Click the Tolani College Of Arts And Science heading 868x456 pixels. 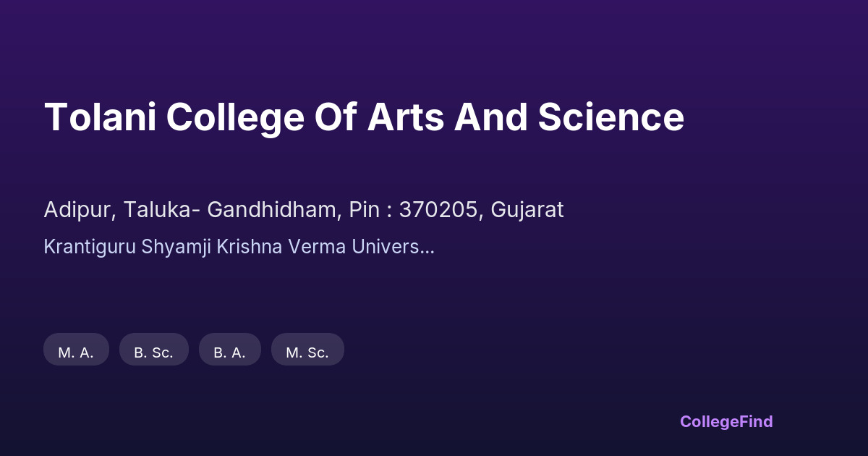click(x=364, y=117)
